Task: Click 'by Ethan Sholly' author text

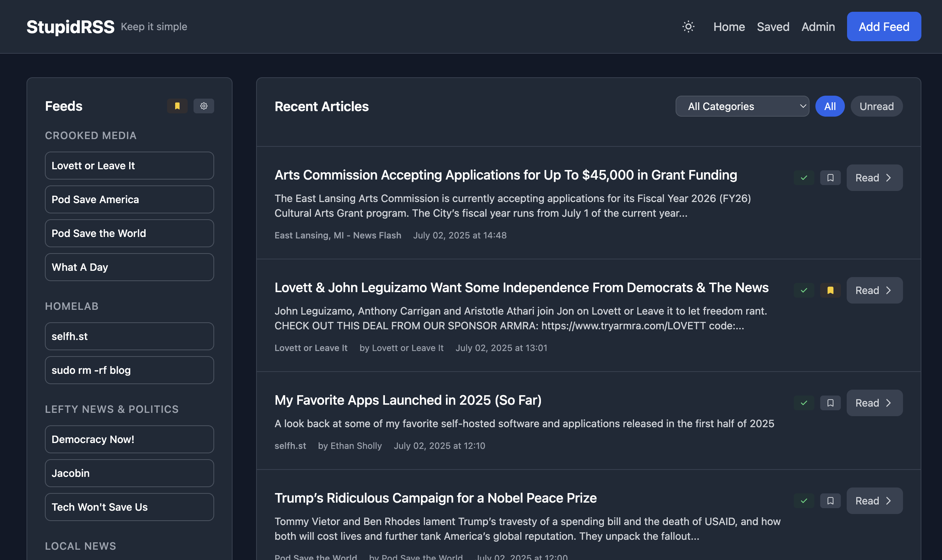Action: 350,446
